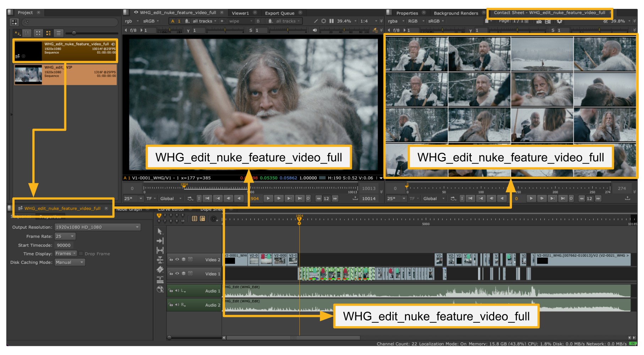Image resolution: width=644 pixels, height=355 pixels.
Task: Open the Background Renders tab
Action: click(455, 13)
